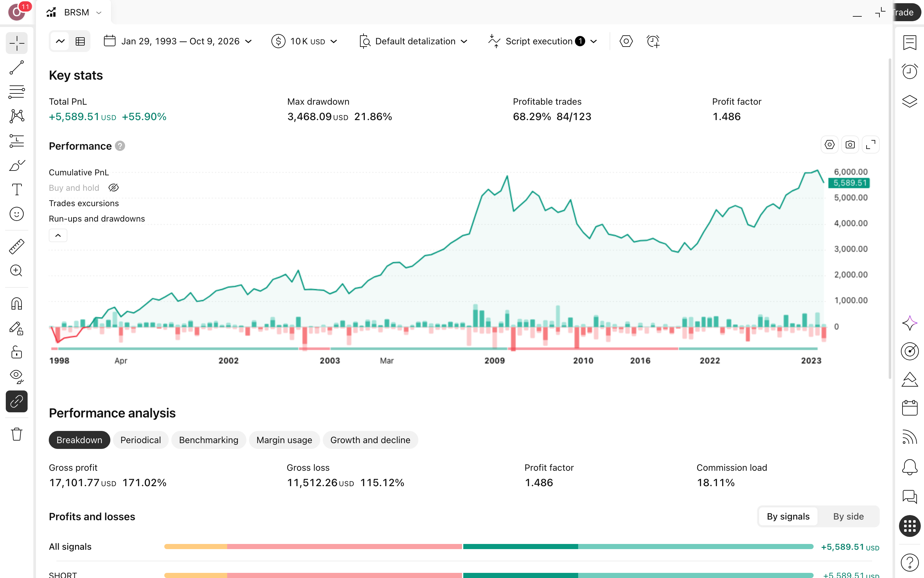Open the object tree layers icon
This screenshot has width=924, height=578.
(910, 101)
